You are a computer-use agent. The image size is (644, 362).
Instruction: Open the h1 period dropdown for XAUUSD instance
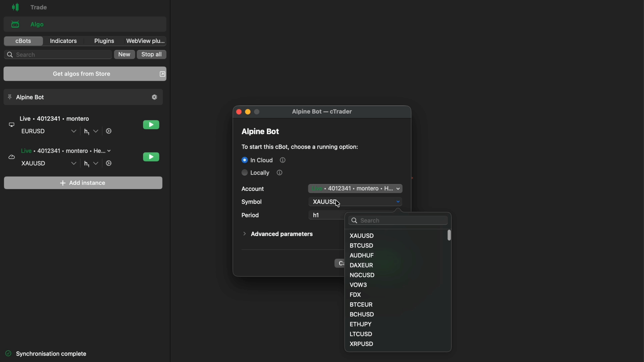[x=91, y=164]
